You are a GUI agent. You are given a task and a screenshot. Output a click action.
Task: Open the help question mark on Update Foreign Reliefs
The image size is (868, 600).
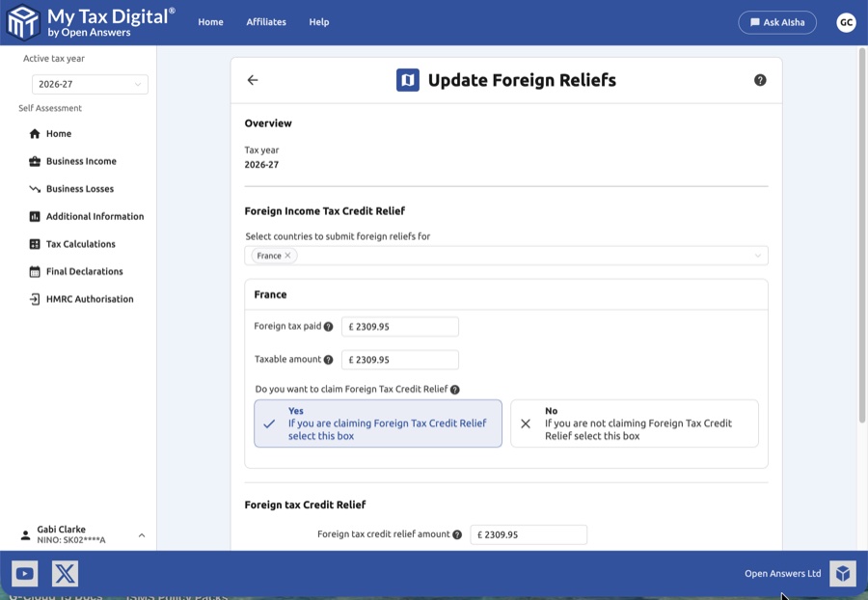(x=760, y=79)
